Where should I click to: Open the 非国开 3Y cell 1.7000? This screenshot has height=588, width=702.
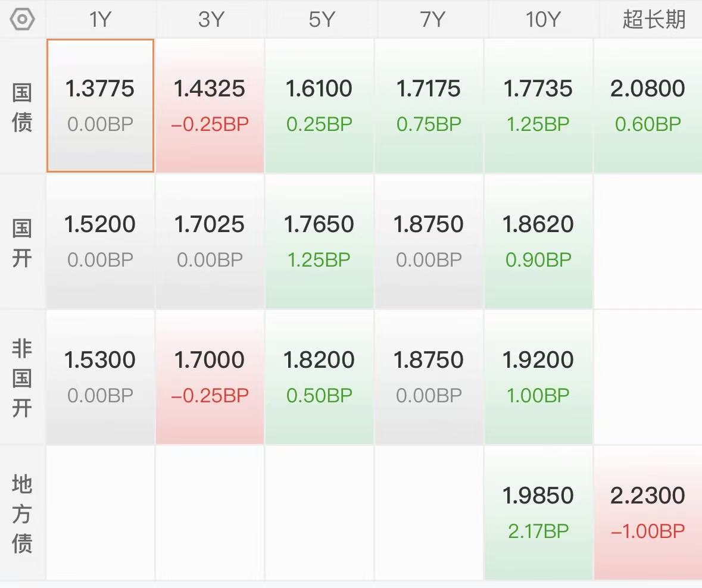210,377
